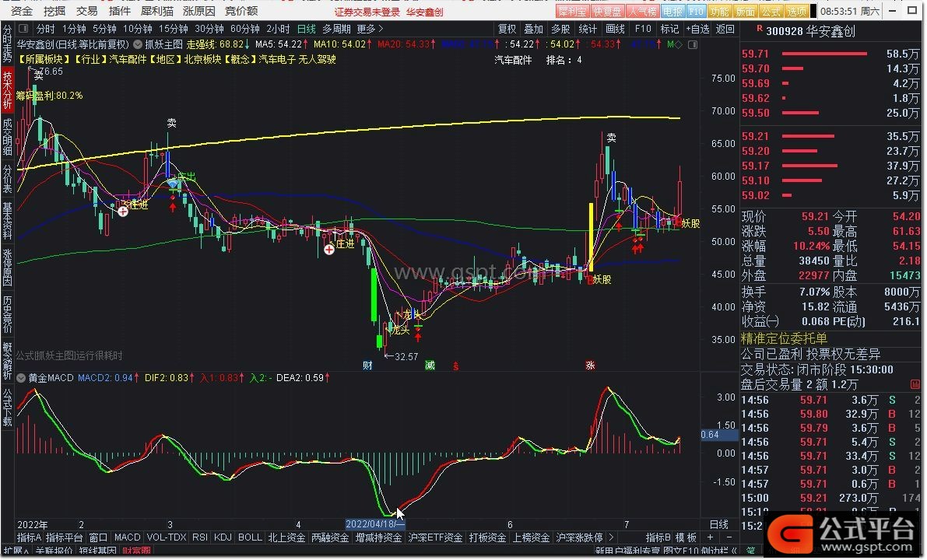
Task: Select the 两融资金 indicator tab
Action: (331, 537)
